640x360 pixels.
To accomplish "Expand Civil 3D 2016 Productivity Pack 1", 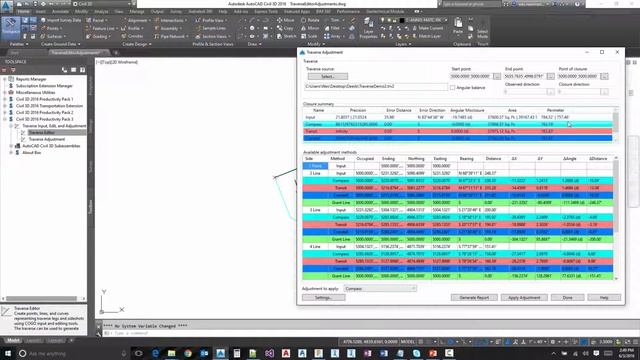I will [5, 99].
